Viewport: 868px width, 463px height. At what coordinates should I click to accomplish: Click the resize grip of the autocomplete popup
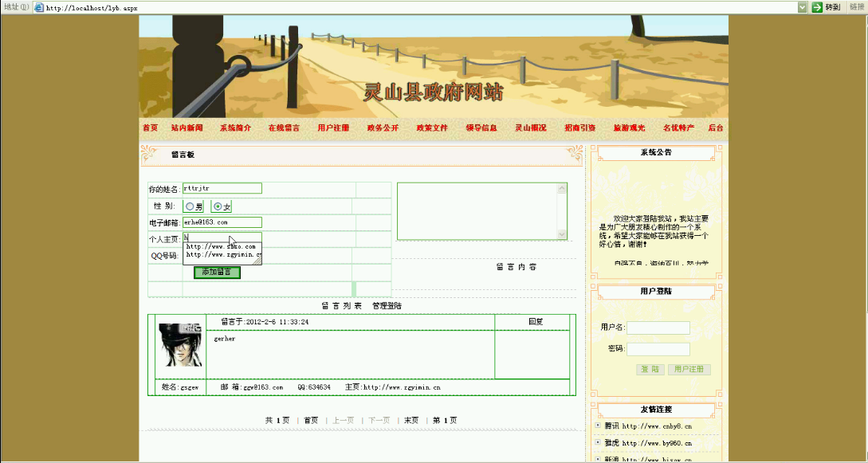coord(257,260)
